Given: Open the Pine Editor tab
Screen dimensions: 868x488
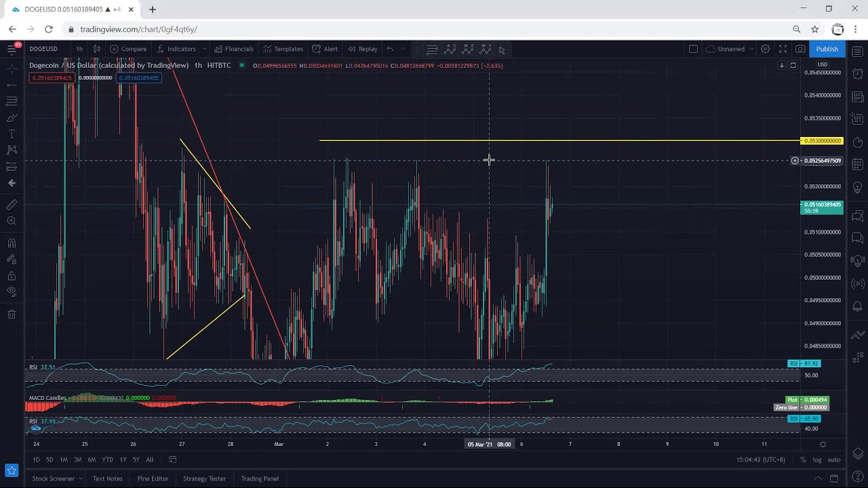Looking at the screenshot, I should pyautogui.click(x=153, y=479).
